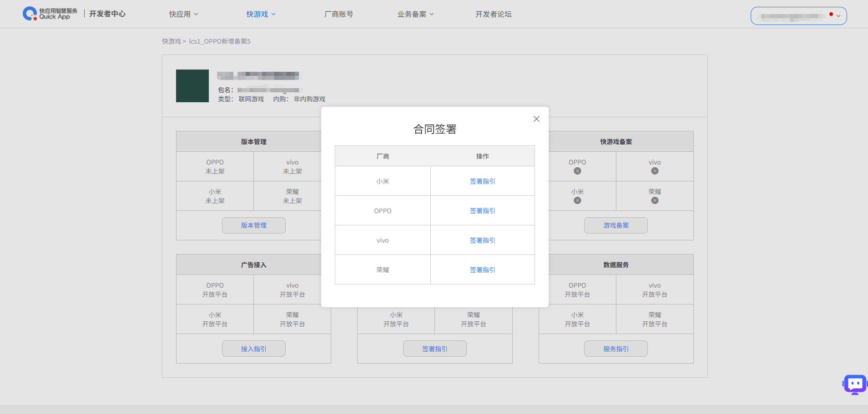Expand the 快游戏 dropdown menu
The image size is (868, 414).
[261, 14]
